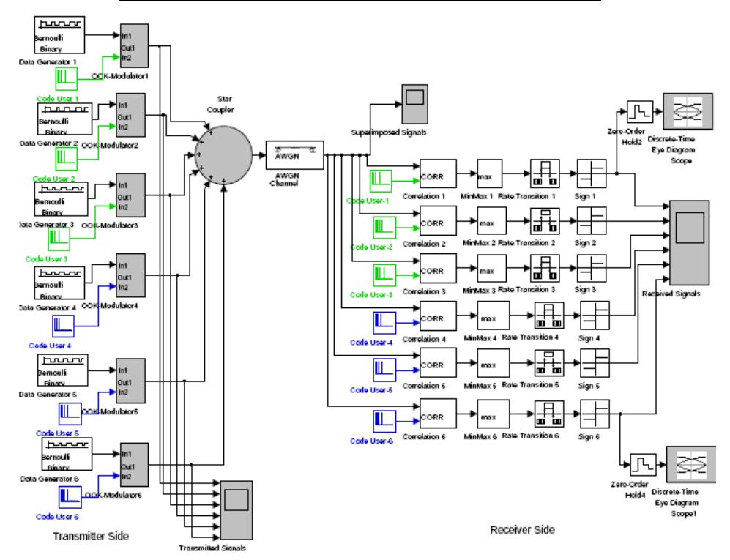Click the Zero-Order Hold2 block
This screenshot has height=560, width=730.
coord(640,112)
